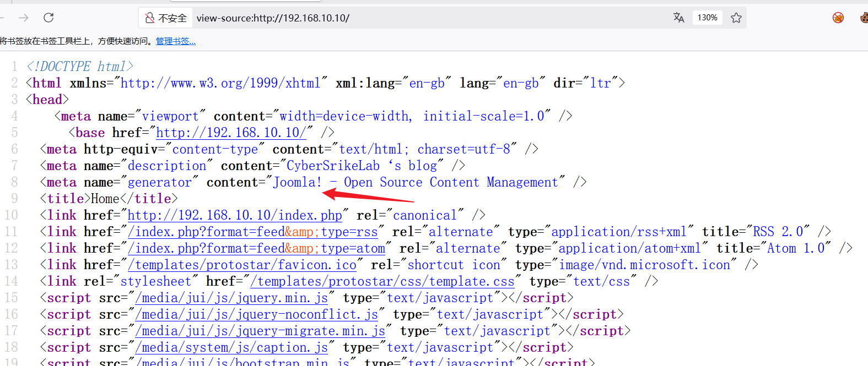
Task: Open the 管理书签 bookmarks link
Action: [x=176, y=41]
